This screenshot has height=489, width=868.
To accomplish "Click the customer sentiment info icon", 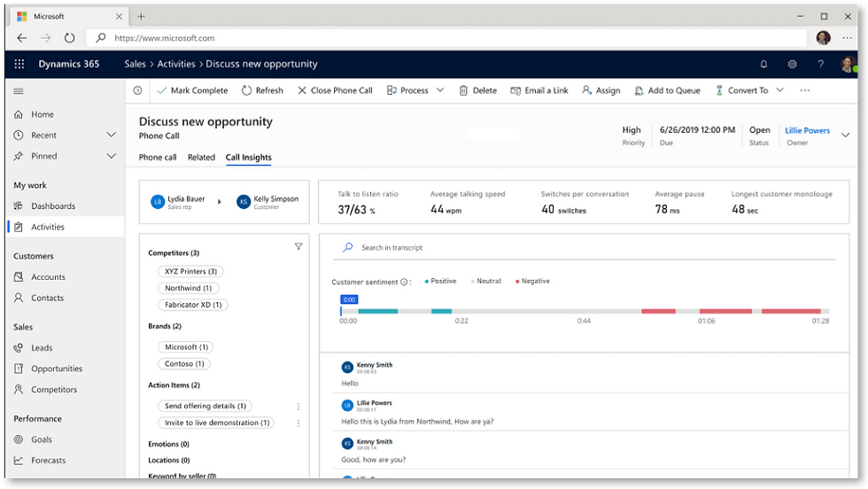I will click(x=404, y=282).
